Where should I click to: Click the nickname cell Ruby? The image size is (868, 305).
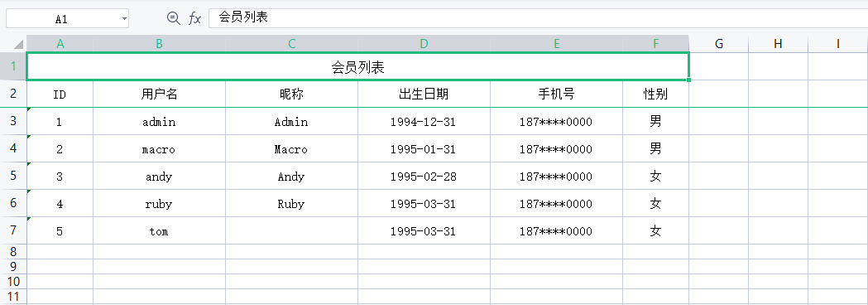coord(292,204)
